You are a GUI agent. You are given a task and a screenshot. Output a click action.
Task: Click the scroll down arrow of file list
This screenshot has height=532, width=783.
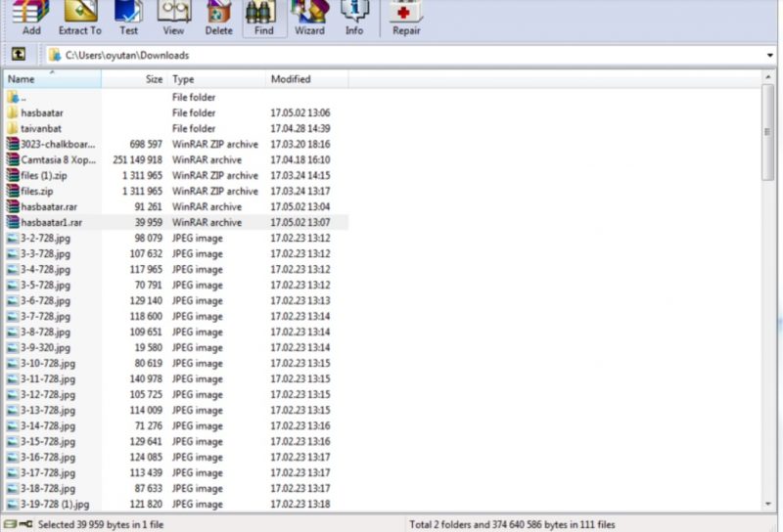click(x=768, y=503)
